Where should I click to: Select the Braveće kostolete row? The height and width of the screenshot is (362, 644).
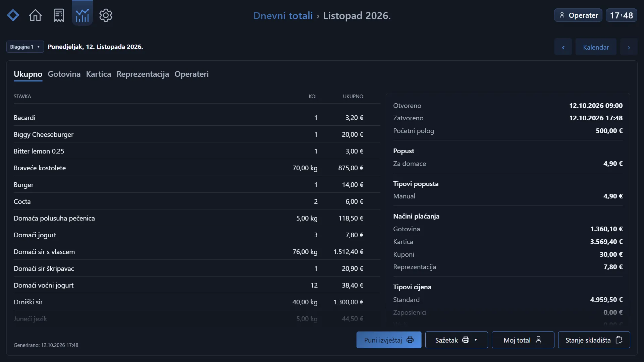click(197, 168)
